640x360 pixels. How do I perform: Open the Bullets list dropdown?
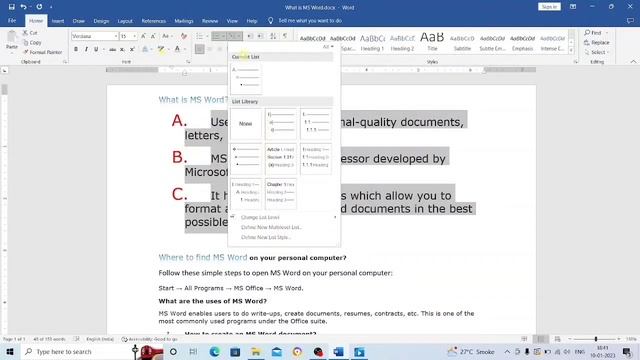[207, 36]
